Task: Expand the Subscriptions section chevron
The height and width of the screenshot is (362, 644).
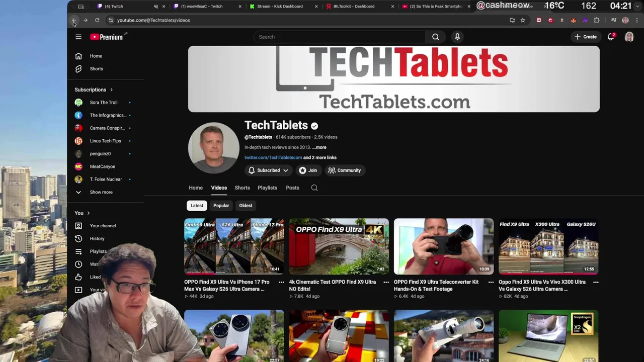Action: click(111, 89)
